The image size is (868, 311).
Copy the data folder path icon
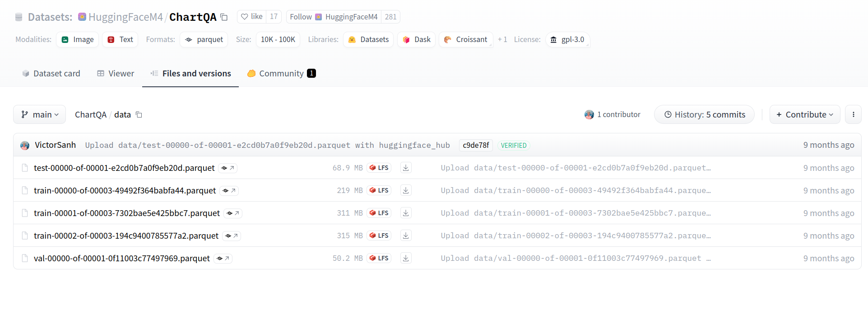[x=139, y=115]
